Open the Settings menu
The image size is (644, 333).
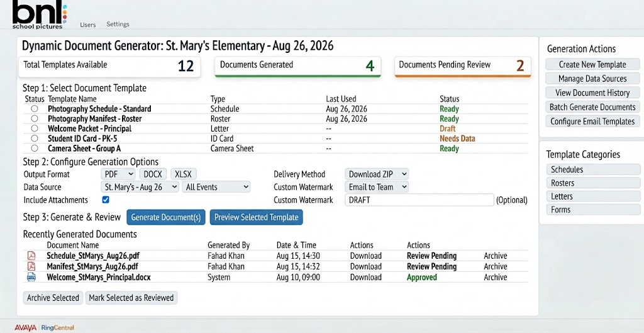click(x=118, y=25)
